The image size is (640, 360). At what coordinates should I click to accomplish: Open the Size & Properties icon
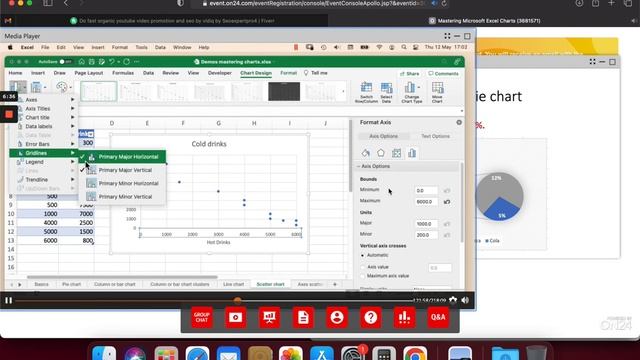point(396,153)
